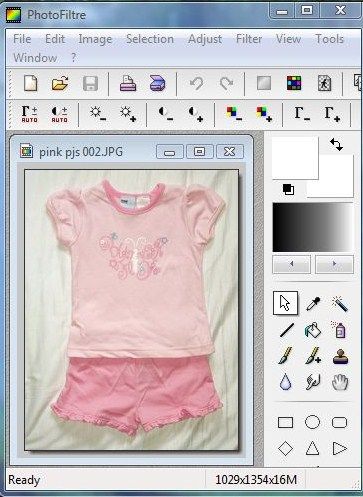Open the Adjust menu
Screen dimensions: 363x497
coord(205,39)
